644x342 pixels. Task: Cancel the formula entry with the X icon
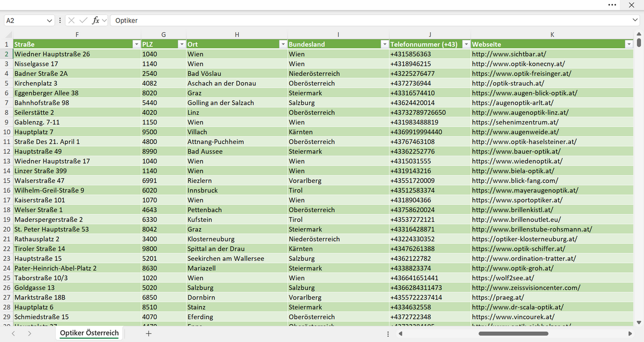72,20
